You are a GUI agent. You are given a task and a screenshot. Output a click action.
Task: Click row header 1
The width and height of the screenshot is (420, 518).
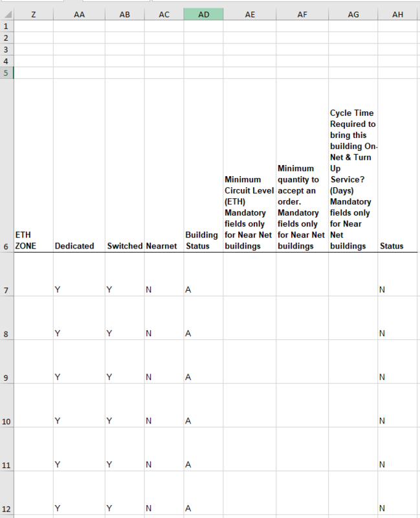tap(6, 27)
